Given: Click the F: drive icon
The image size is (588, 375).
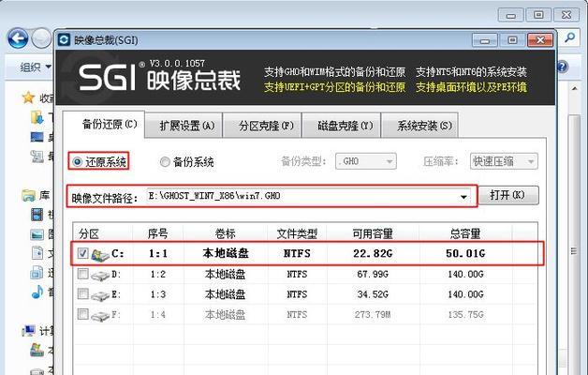Looking at the screenshot, I should (100, 316).
